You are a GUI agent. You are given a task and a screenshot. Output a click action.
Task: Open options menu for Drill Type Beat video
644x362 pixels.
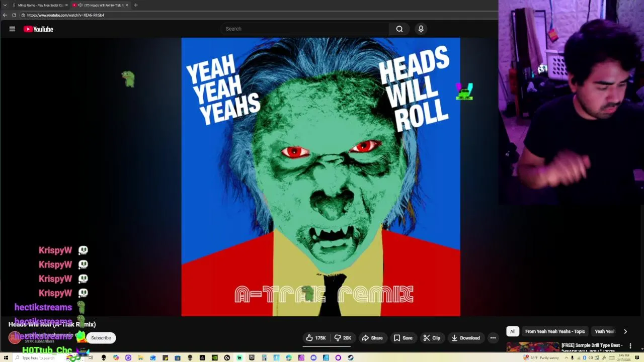click(x=630, y=346)
